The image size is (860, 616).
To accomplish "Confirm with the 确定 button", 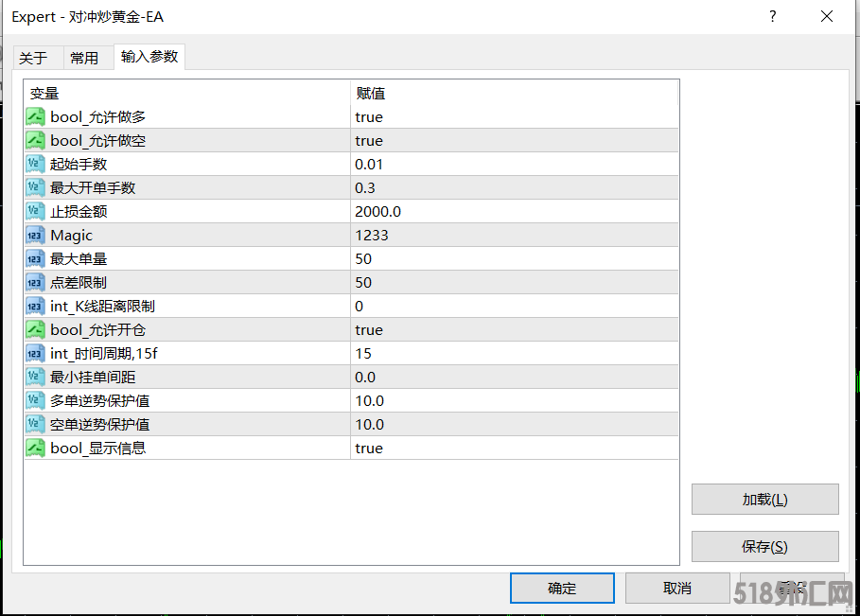I will pos(562,588).
